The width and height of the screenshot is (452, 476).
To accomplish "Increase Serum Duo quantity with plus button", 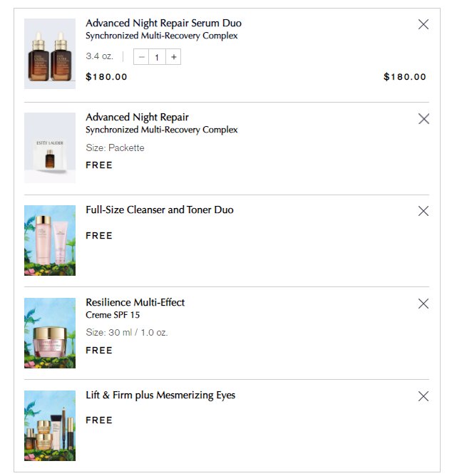I will point(173,57).
